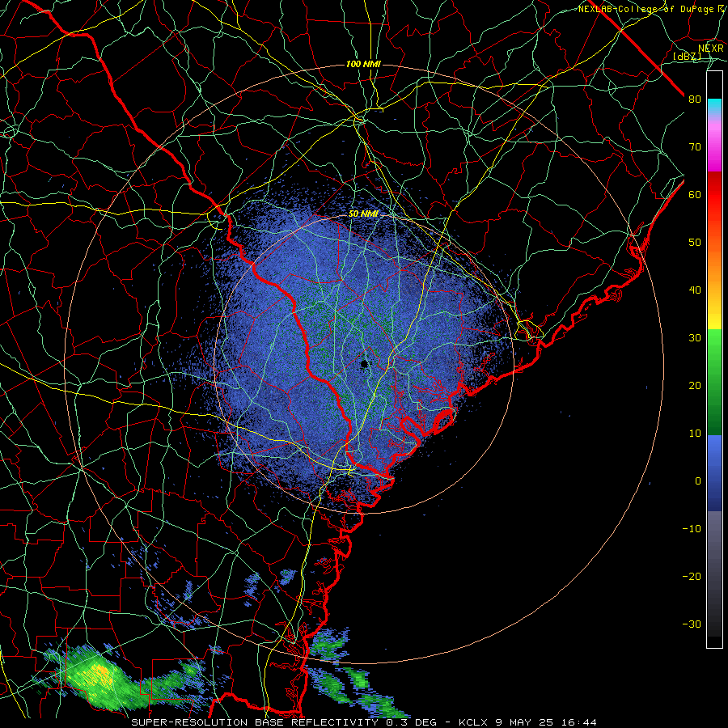Click the [dBZ] unit label

point(687,56)
